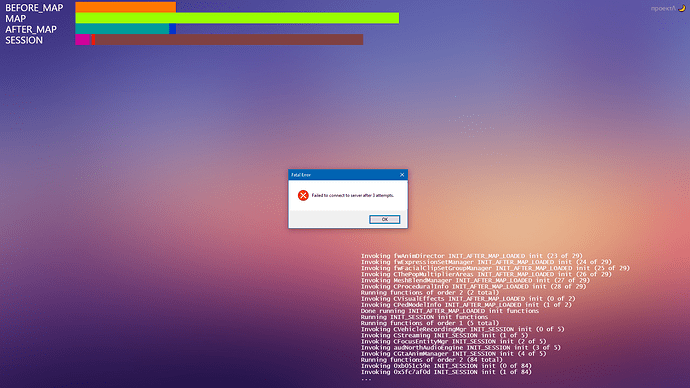Close the Fatal Error dialog with X
This screenshot has height=388, width=690.
pyautogui.click(x=402, y=175)
